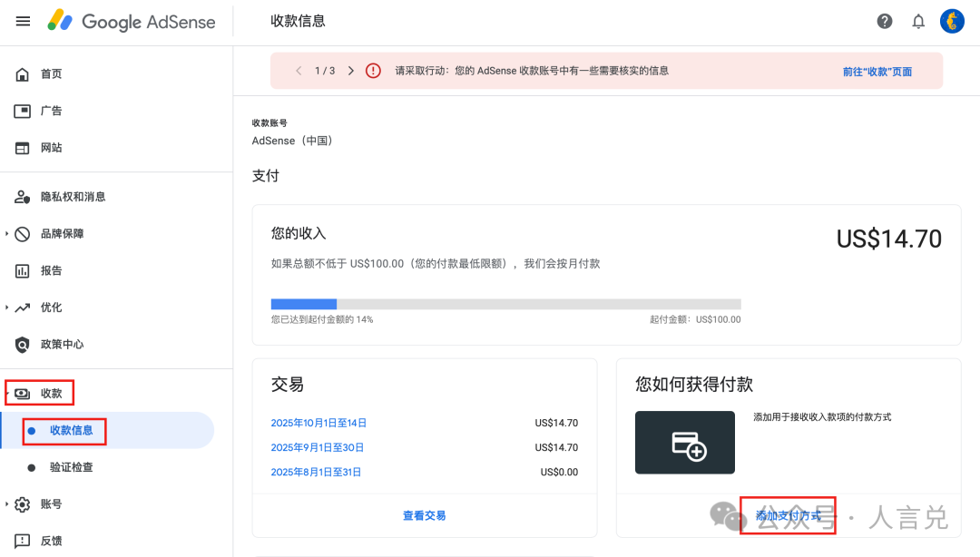
Task: Open transaction 2025年9月1日至30日
Action: (x=317, y=447)
